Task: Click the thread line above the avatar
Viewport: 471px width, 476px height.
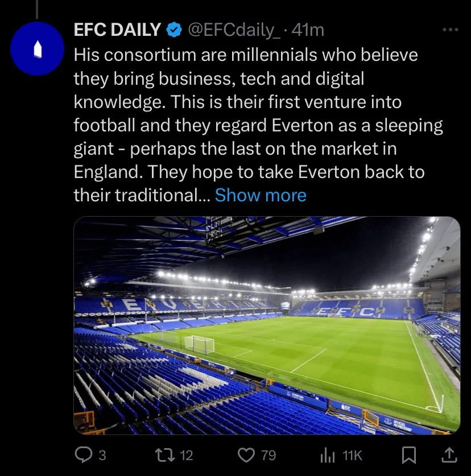Action: point(38,8)
